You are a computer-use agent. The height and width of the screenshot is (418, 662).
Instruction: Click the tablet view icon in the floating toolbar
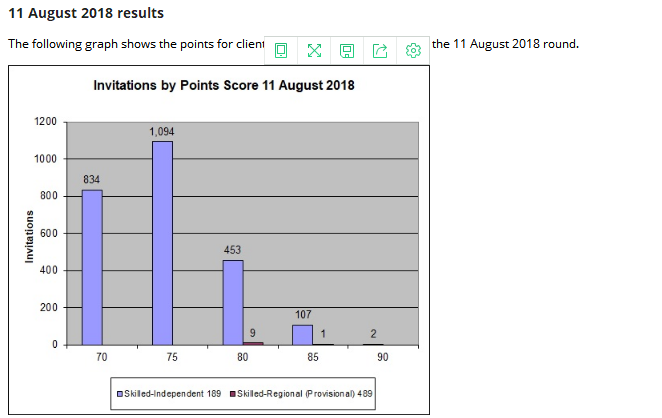coord(281,49)
